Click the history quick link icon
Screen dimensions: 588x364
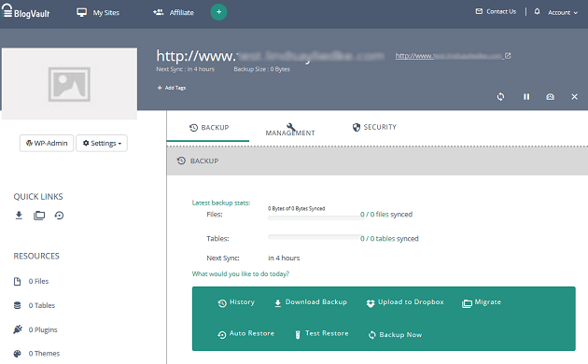(x=59, y=216)
